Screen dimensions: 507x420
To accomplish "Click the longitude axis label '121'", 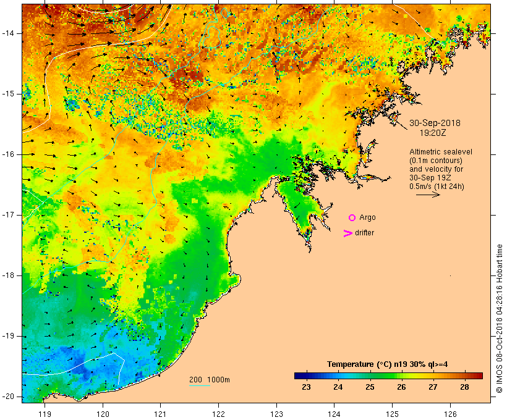I will (160, 414).
